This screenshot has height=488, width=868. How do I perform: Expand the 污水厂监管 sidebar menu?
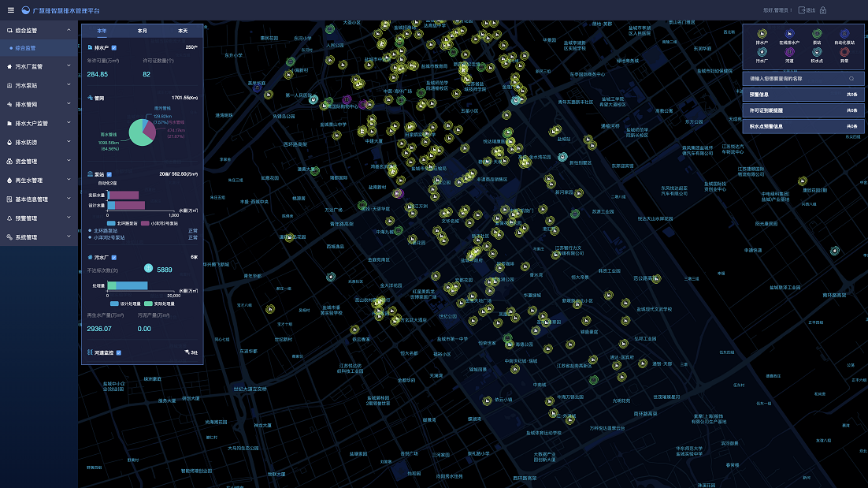(39, 66)
